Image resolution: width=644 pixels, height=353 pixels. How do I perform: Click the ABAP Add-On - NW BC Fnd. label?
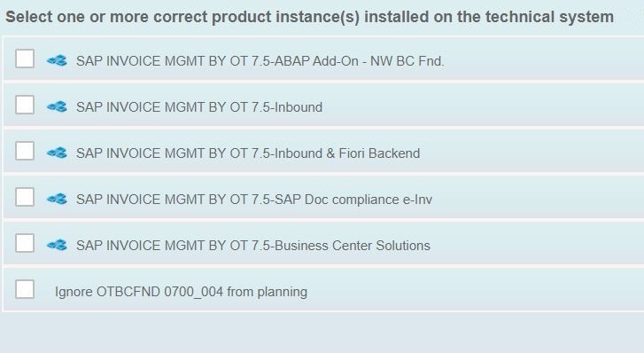point(260,61)
